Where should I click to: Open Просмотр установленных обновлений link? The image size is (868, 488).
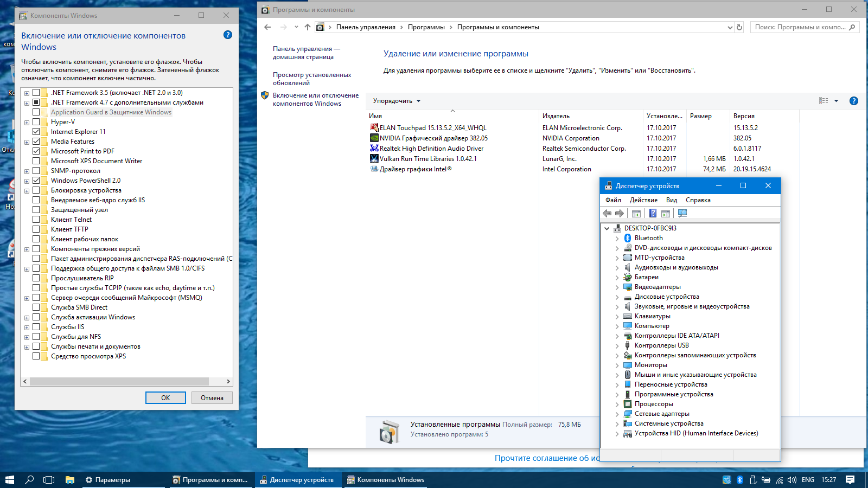point(312,79)
